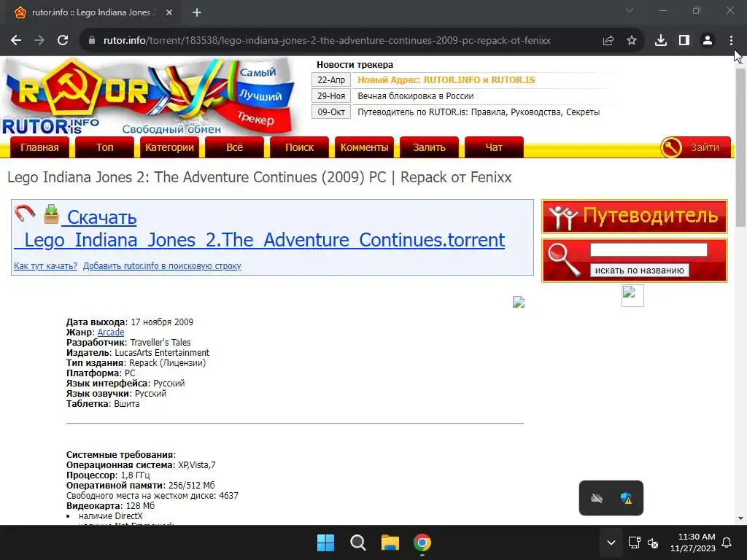Click the broken image below the search box

632,296
